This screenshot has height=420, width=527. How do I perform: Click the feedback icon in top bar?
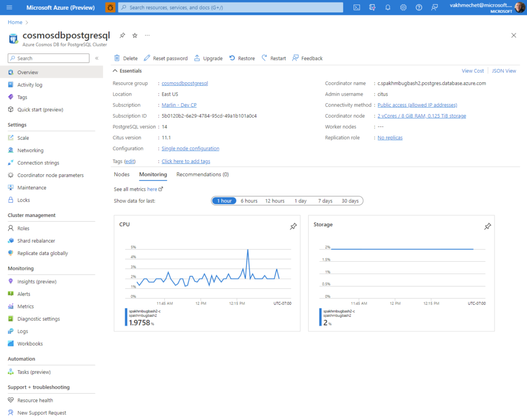coord(434,7)
